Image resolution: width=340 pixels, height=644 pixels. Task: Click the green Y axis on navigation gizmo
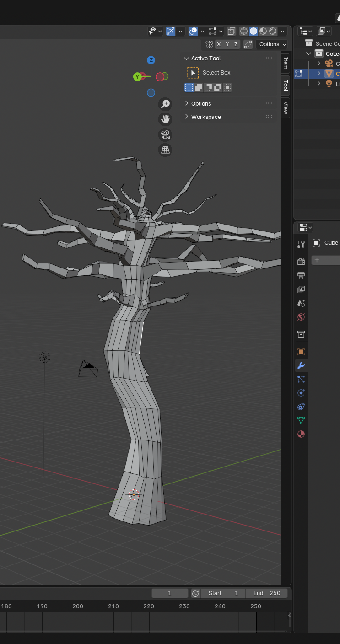(137, 77)
